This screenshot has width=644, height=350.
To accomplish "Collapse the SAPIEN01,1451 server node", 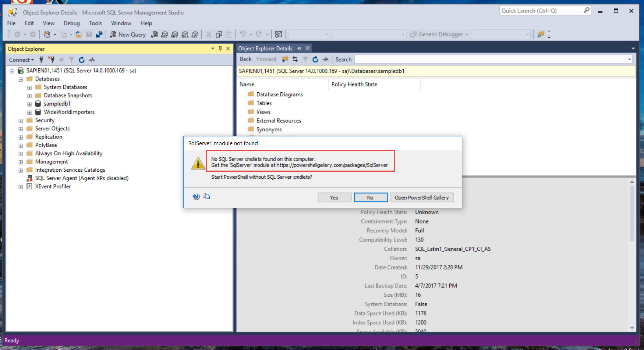I will 12,71.
